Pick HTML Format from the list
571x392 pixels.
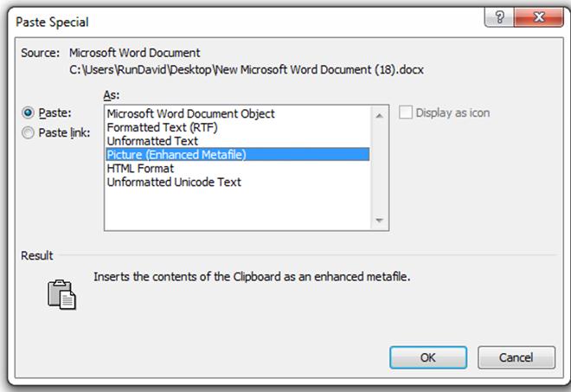pyautogui.click(x=140, y=169)
